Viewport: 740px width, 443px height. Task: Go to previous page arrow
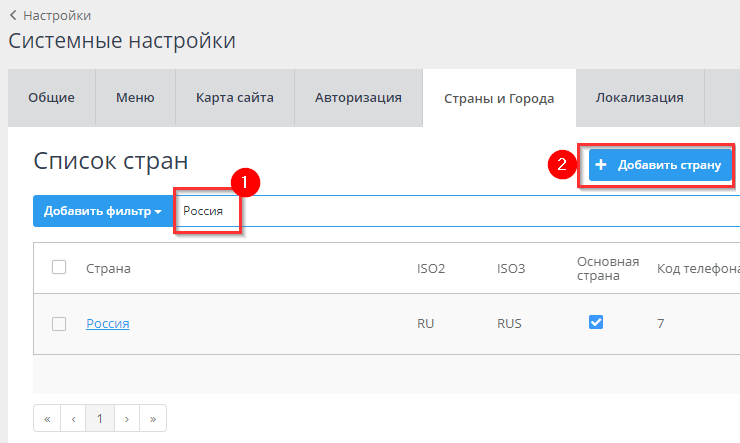(x=73, y=418)
